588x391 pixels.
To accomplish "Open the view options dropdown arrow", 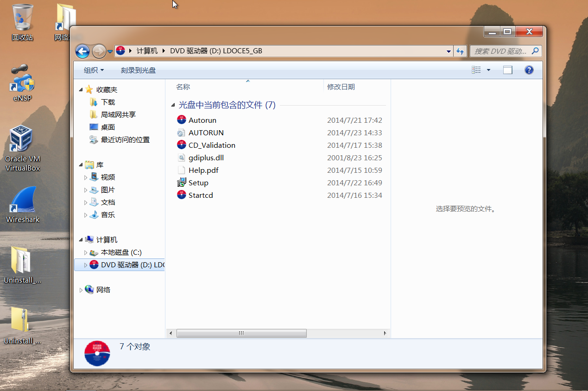I will pos(488,70).
